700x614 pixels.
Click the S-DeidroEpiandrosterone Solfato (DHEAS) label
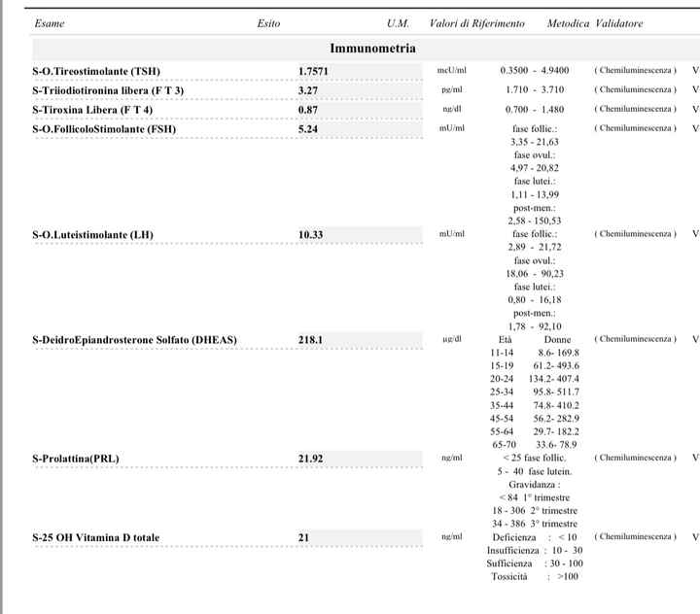pos(134,340)
